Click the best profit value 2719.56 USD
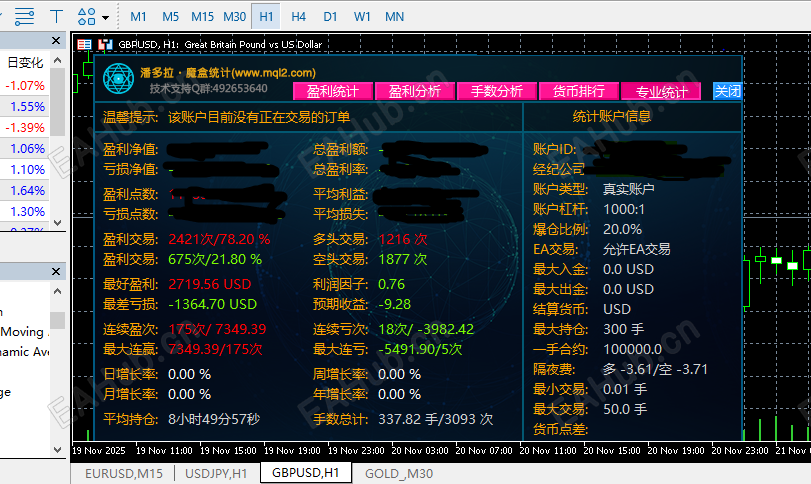 (209, 284)
